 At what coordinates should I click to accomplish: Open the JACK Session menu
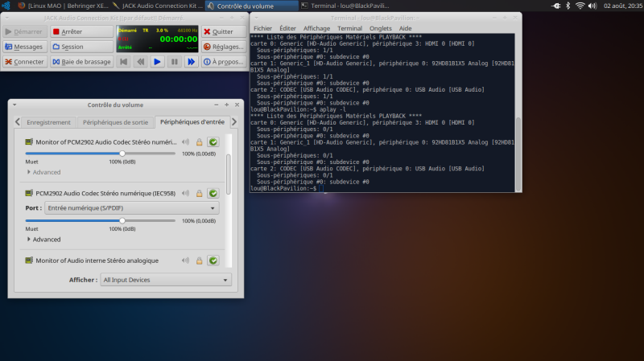[82, 47]
